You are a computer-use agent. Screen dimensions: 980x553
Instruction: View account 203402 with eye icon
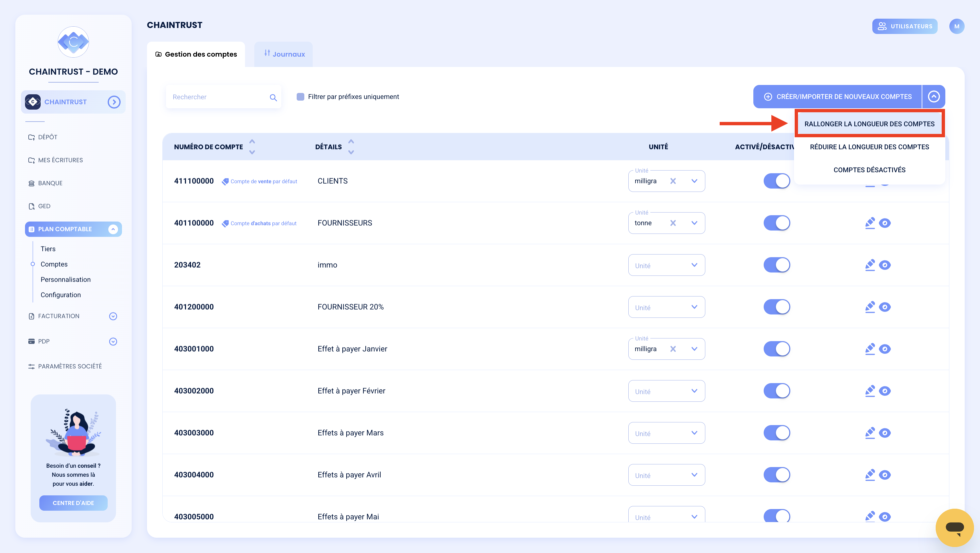click(885, 265)
